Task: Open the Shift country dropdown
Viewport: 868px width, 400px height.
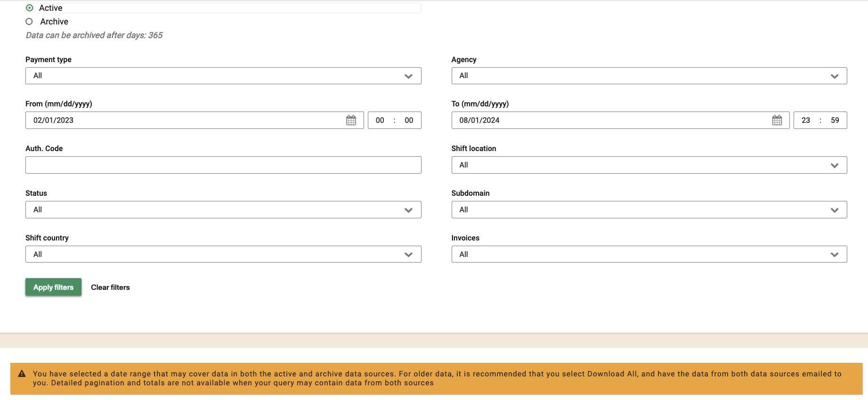Action: coord(223,255)
